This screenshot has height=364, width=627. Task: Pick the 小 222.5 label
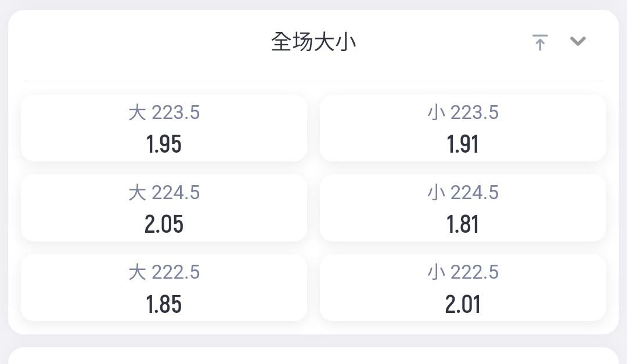463,272
